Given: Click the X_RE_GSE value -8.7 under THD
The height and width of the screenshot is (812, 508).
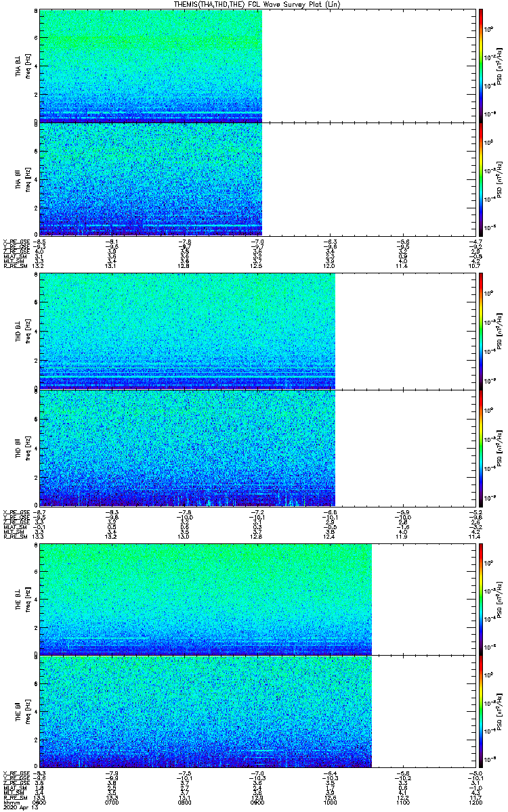Looking at the screenshot, I should (x=39, y=512).
